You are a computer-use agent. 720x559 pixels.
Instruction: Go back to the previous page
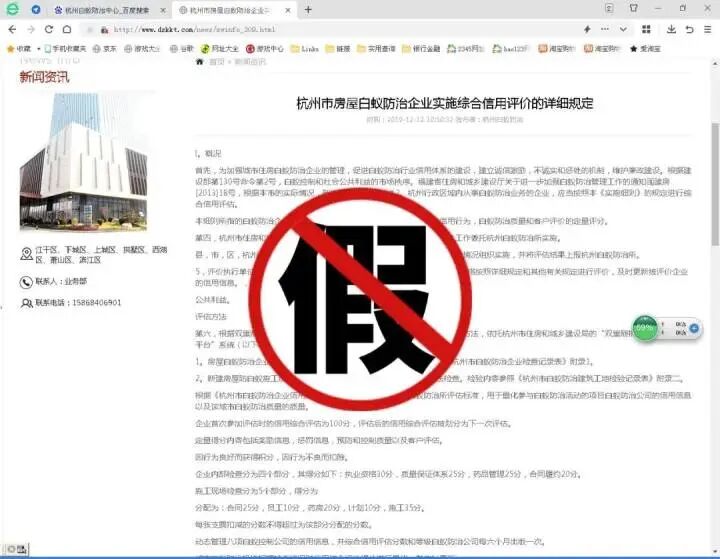tap(12, 29)
